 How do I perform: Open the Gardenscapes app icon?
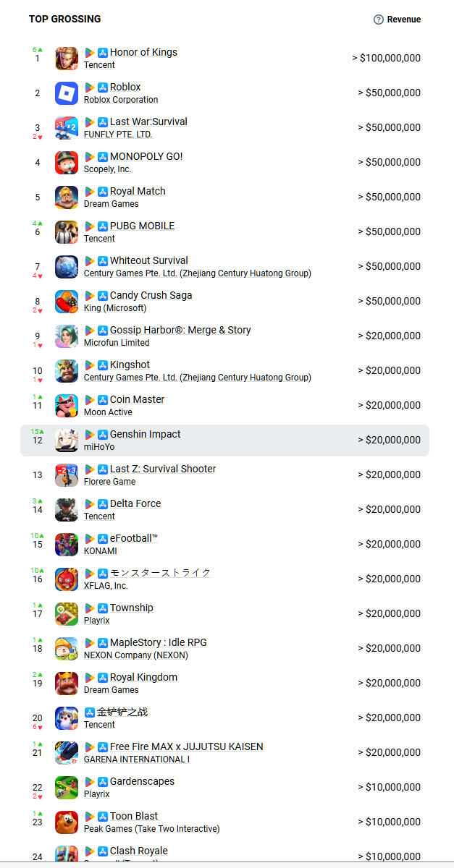[x=67, y=788]
